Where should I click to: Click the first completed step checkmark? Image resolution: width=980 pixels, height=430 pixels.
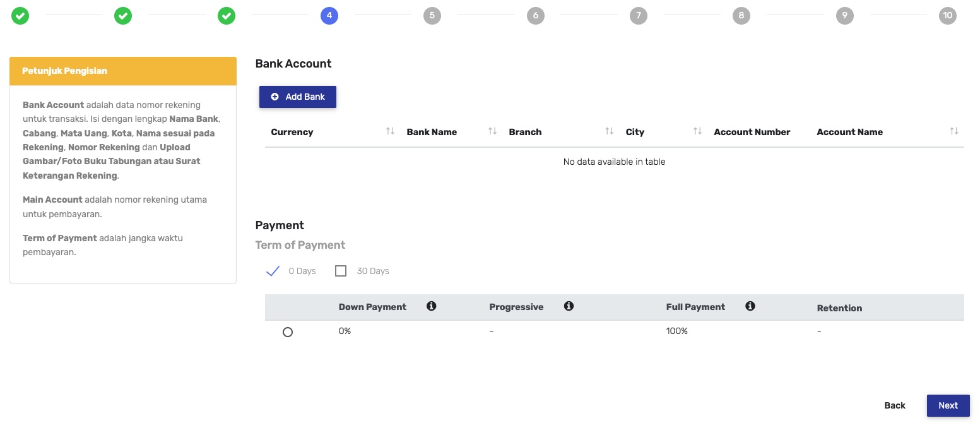20,16
